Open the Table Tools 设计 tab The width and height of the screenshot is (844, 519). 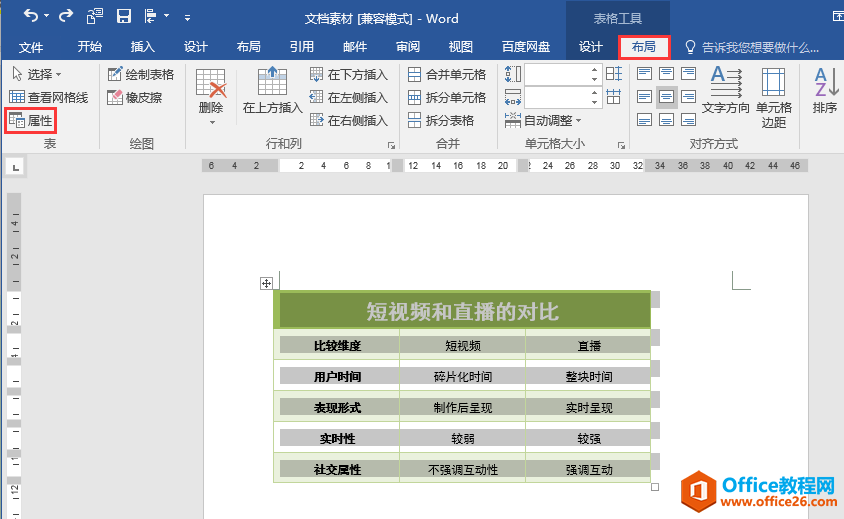point(590,47)
